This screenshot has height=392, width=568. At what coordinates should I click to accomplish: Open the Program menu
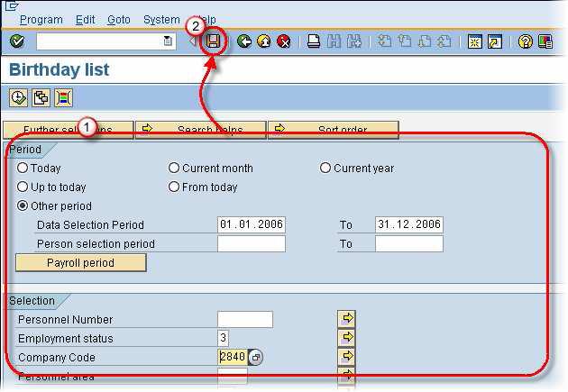pos(41,19)
